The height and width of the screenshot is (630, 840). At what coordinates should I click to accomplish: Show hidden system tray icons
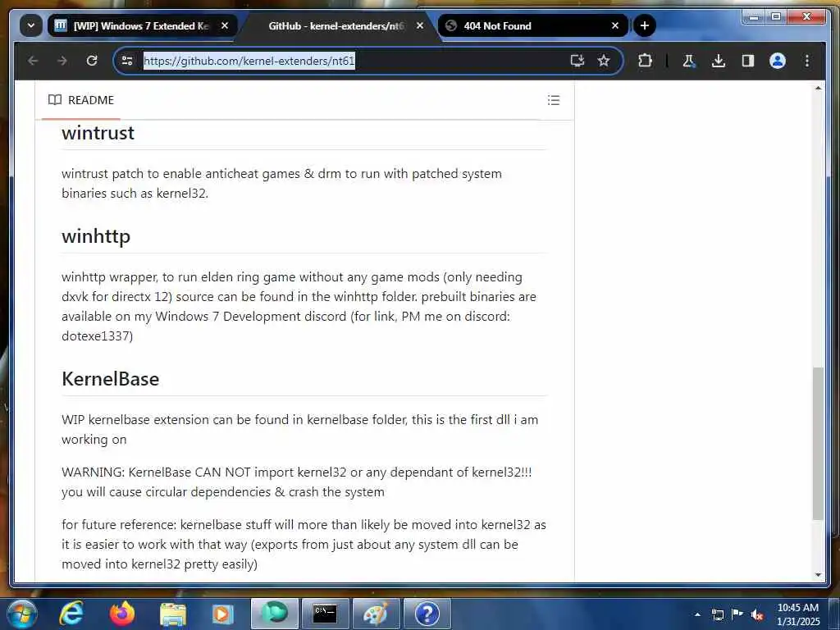click(x=697, y=614)
